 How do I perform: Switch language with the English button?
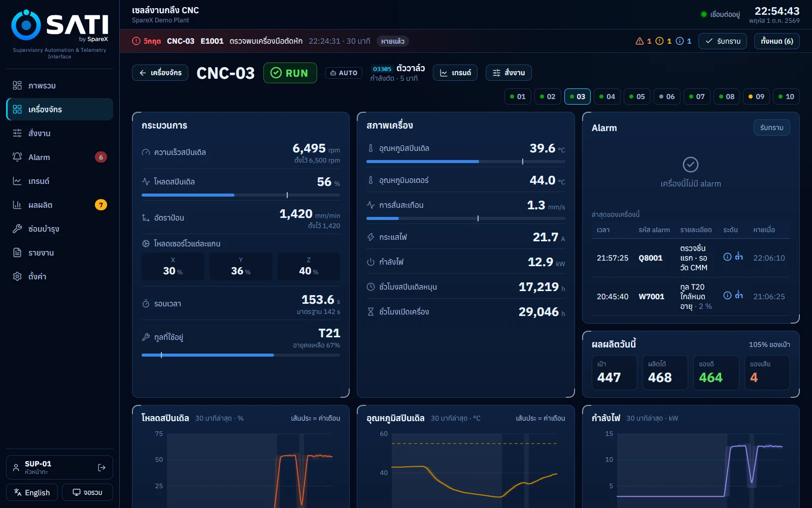[x=31, y=492]
